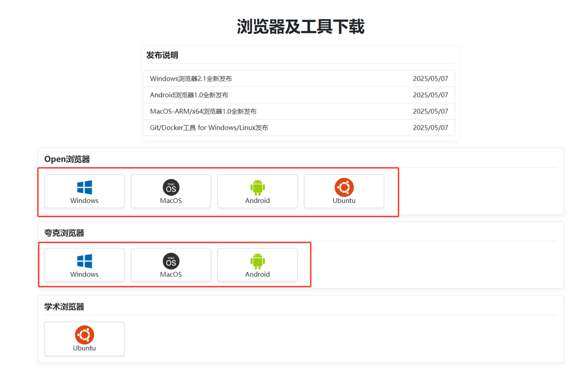588x368 pixels.
Task: Click the date in the Windows浏览器2.1 row
Action: 431,79
